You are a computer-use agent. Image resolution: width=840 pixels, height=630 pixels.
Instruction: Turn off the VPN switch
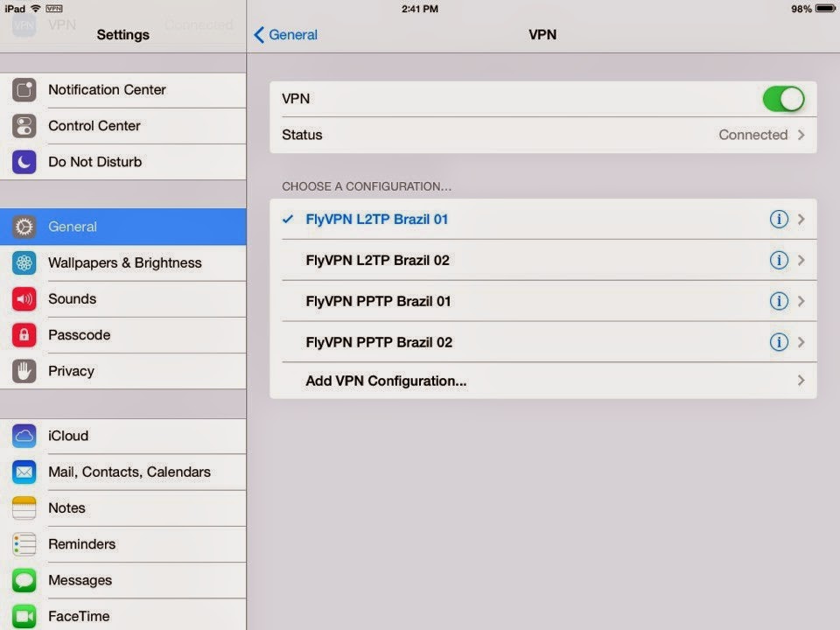pyautogui.click(x=783, y=99)
